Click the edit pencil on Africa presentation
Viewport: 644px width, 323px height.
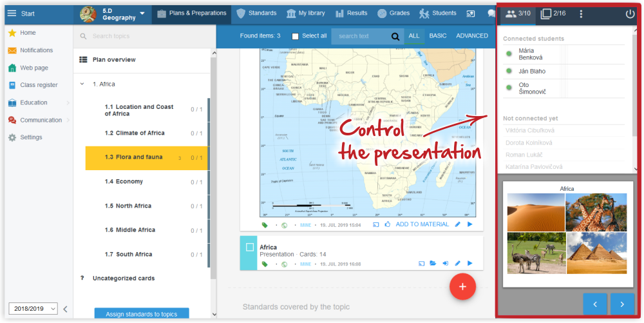point(457,264)
